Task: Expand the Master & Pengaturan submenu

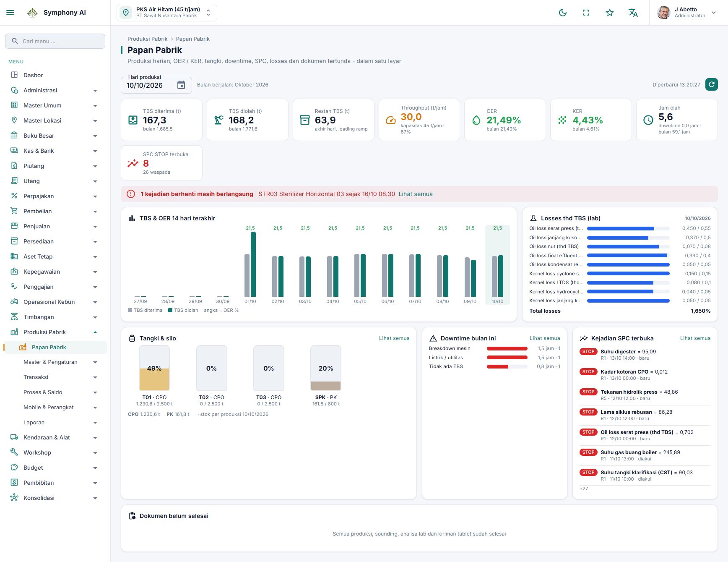Action: (x=55, y=362)
